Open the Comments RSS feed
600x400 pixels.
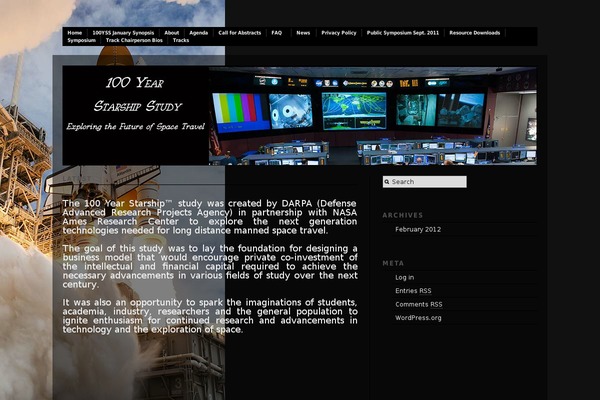coord(418,304)
